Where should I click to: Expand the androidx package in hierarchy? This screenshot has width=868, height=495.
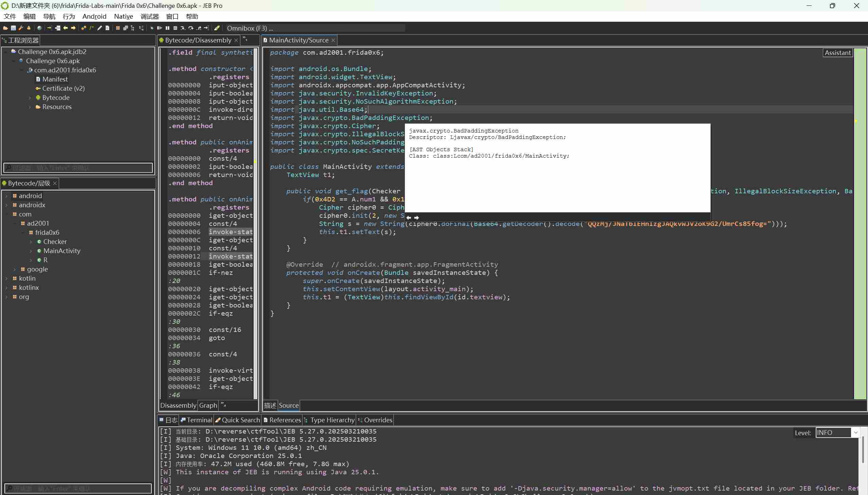[x=6, y=205]
